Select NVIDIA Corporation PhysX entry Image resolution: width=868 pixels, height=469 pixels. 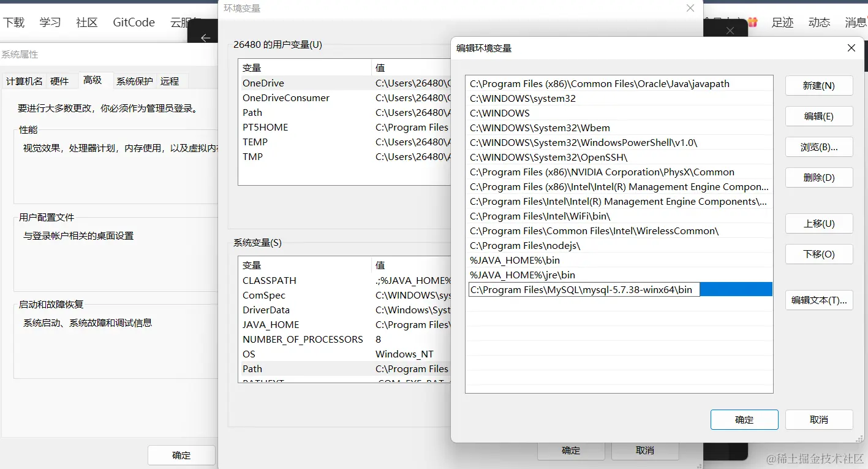[x=619, y=172]
